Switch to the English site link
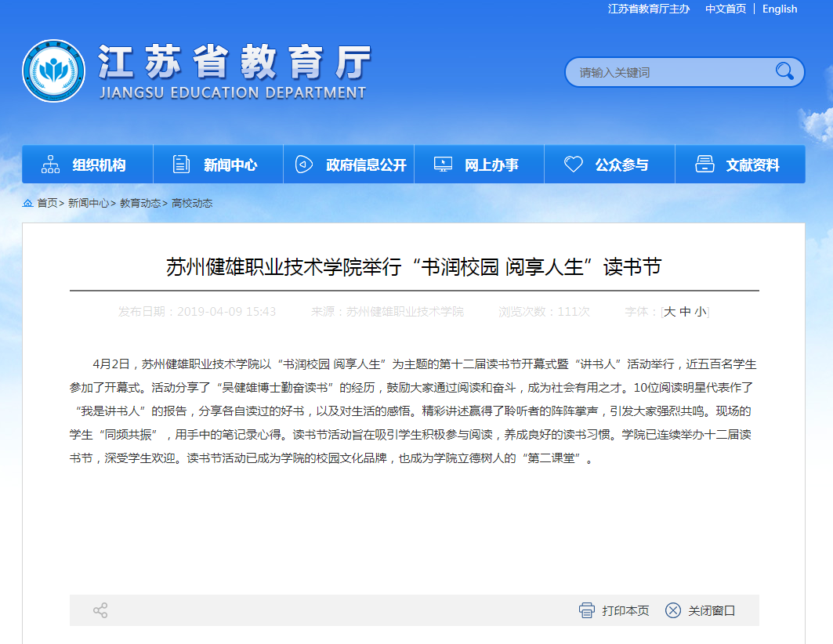 pos(780,9)
